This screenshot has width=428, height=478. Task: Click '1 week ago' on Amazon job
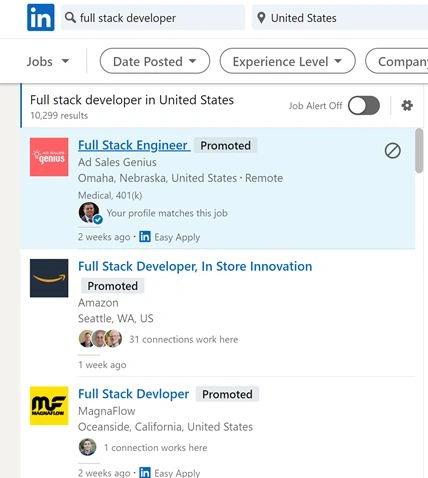[102, 365]
